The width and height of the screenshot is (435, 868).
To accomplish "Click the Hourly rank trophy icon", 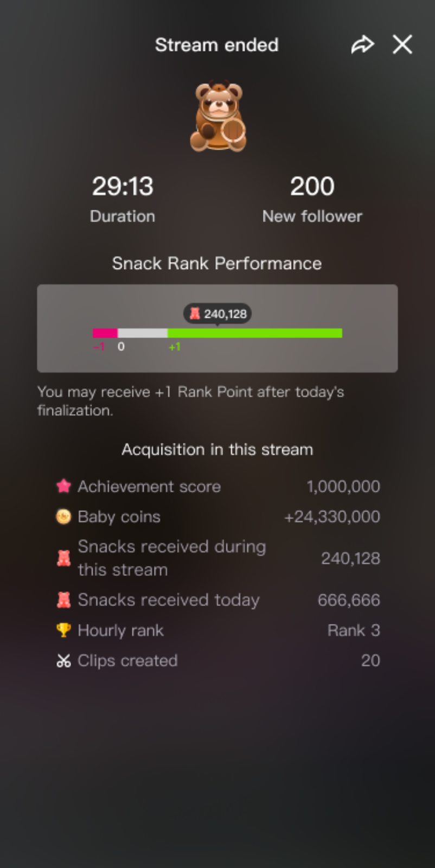I will click(63, 630).
